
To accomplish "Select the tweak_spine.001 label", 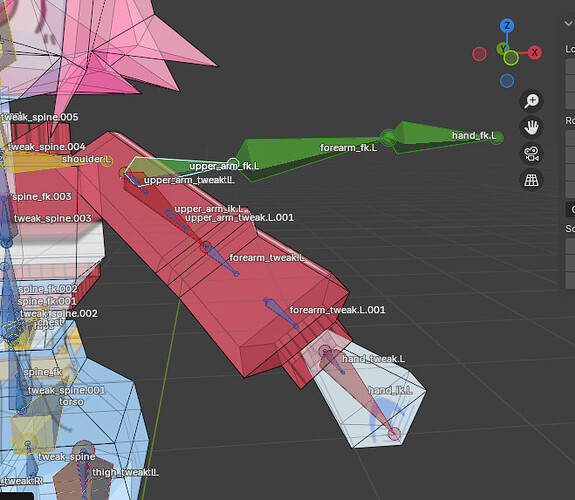I will click(66, 390).
